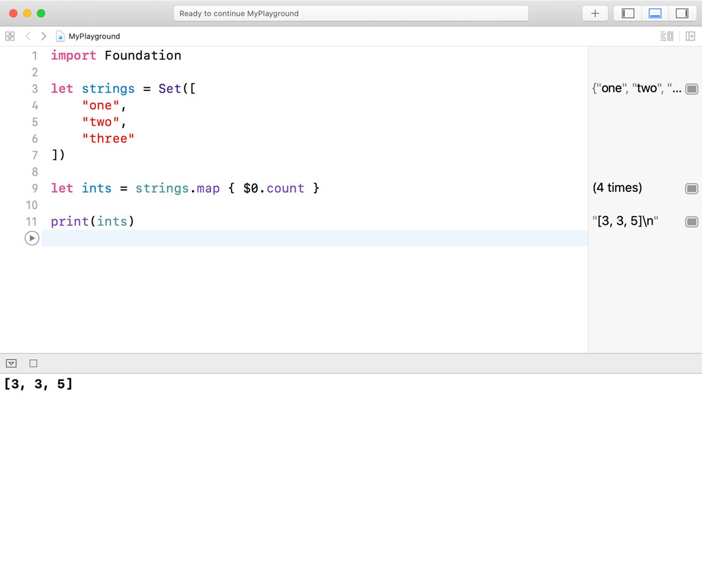Click the MyPlayground playground file icon
Viewport: 702px width, 588px height.
(60, 36)
